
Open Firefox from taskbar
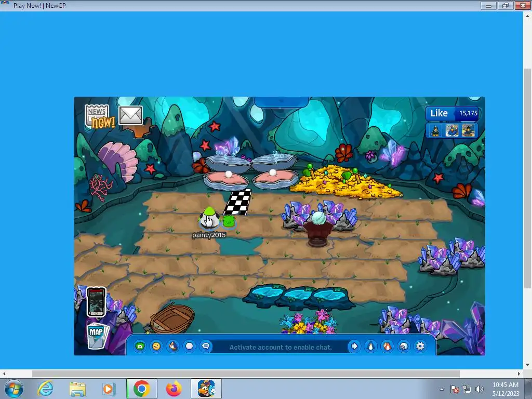tap(174, 389)
